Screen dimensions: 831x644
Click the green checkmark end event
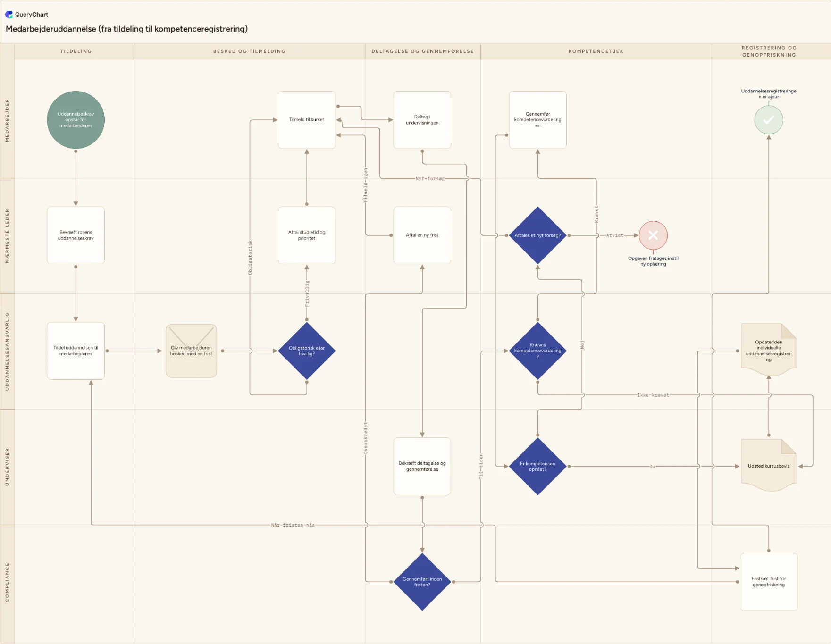pyautogui.click(x=769, y=120)
